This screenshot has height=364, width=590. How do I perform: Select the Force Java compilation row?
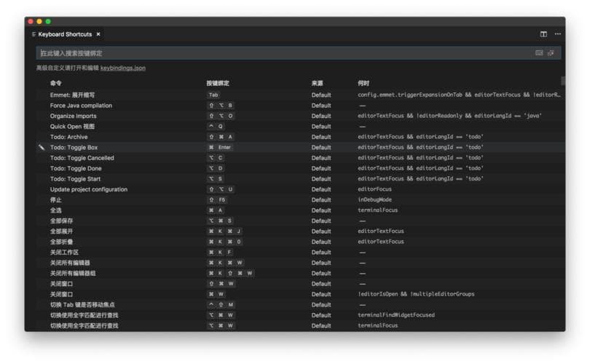click(300, 106)
